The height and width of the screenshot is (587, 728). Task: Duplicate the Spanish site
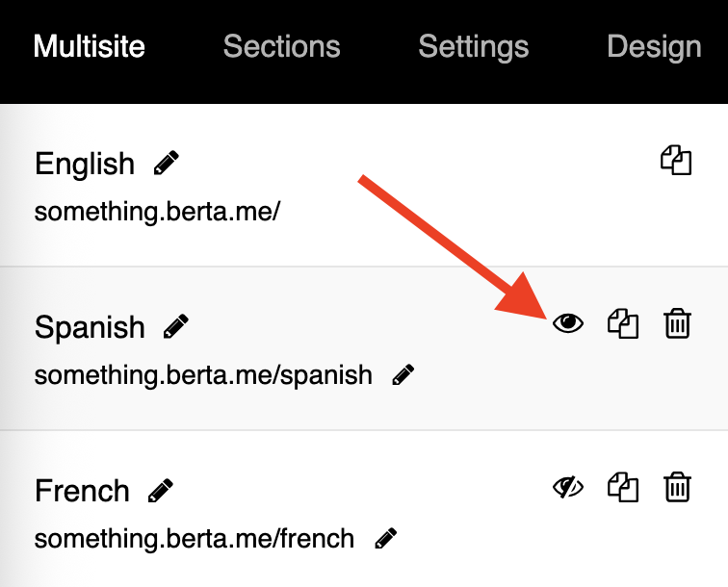623,323
